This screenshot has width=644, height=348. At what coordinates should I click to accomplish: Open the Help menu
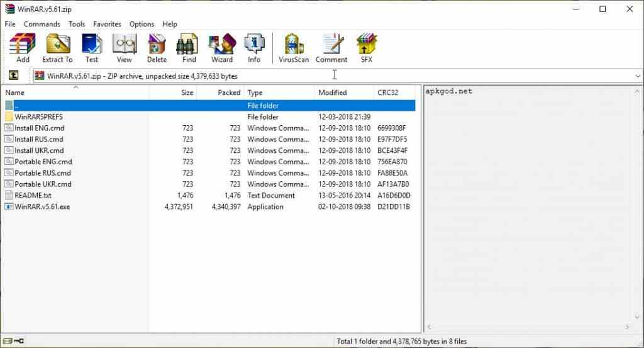click(x=170, y=25)
